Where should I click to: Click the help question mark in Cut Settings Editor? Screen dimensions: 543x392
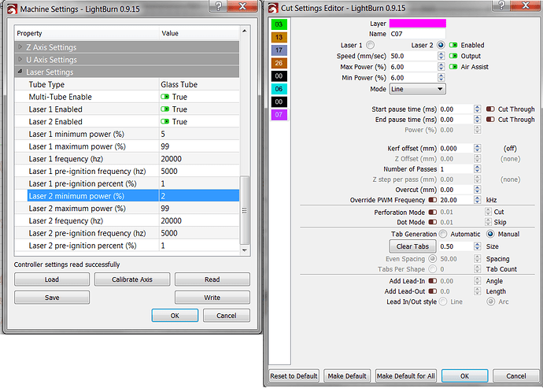[x=501, y=6]
